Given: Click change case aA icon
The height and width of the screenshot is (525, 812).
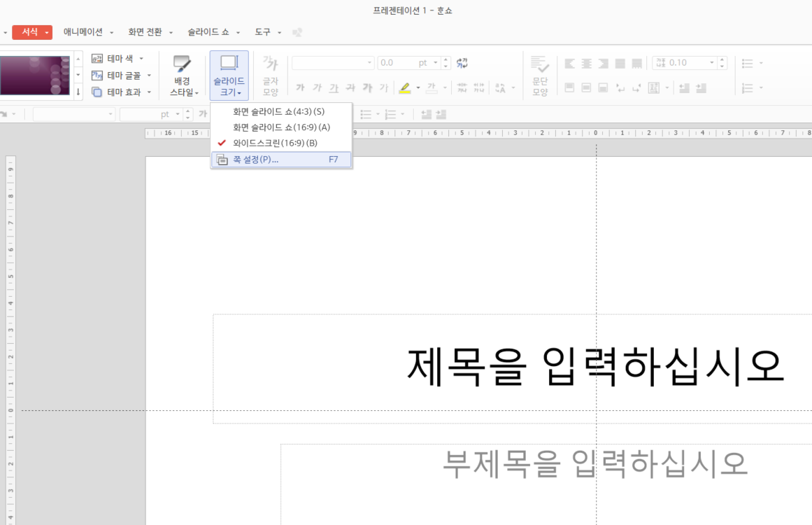Looking at the screenshot, I should point(500,88).
